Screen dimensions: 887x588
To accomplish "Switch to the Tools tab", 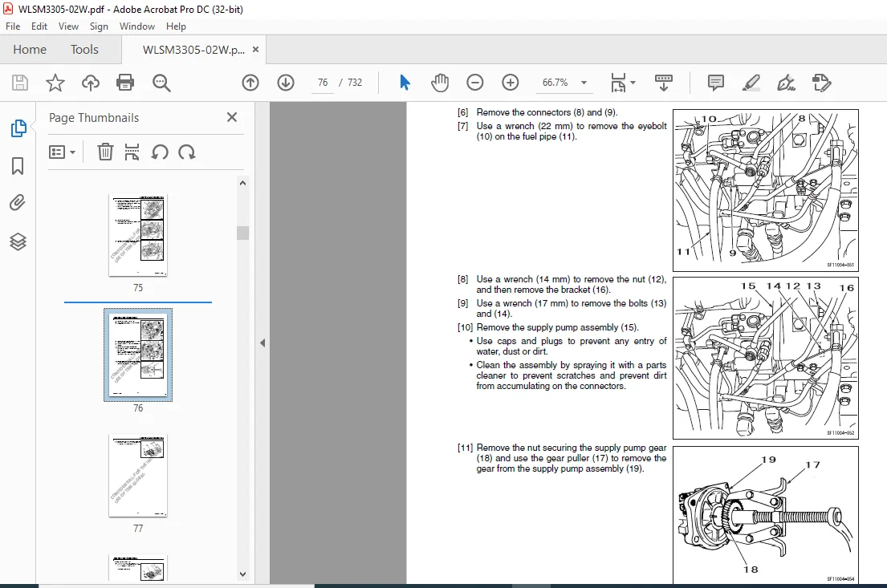I will (84, 50).
